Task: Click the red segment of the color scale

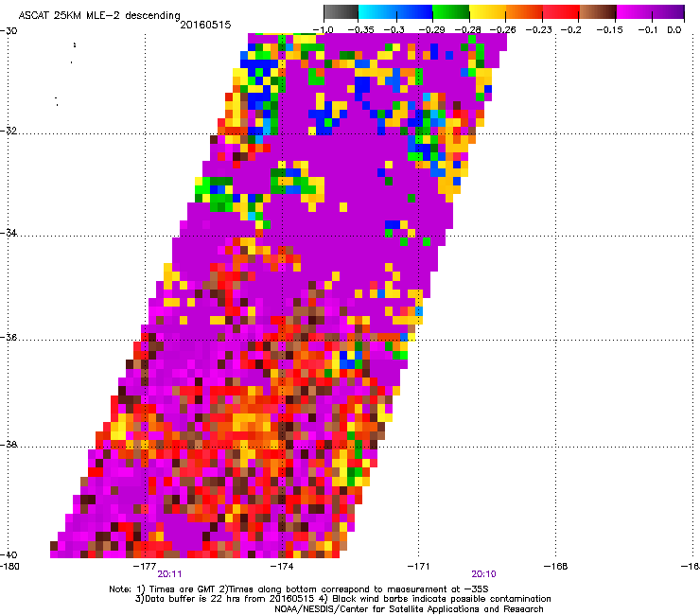Action: [x=561, y=11]
